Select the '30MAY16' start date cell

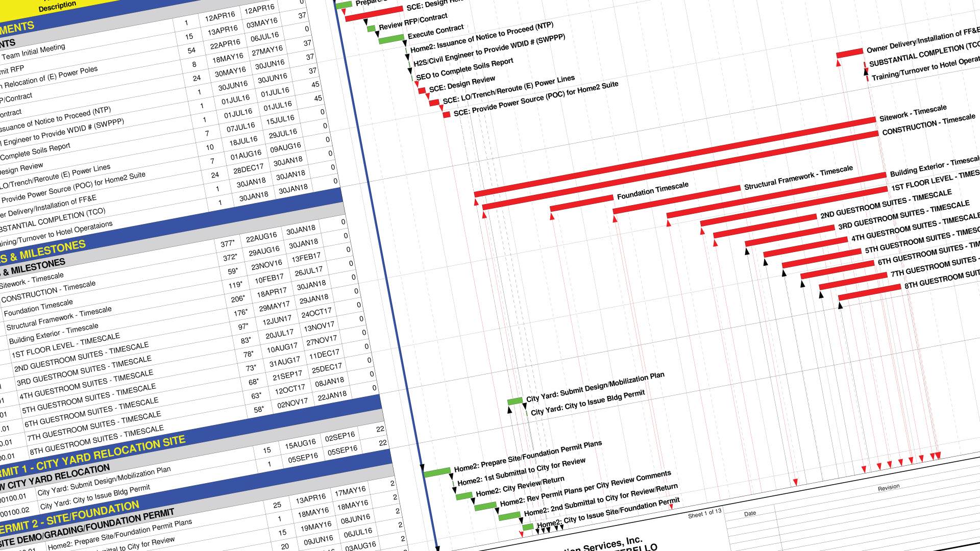point(230,72)
